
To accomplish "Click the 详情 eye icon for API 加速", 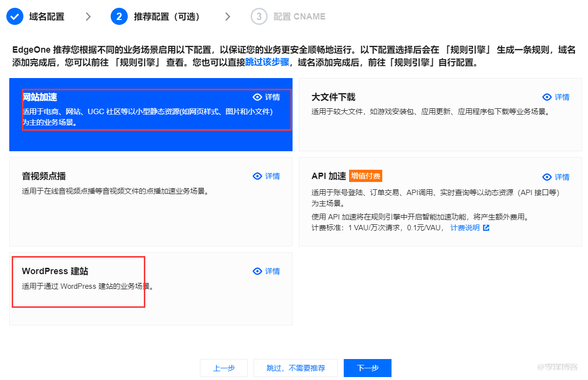I will point(547,177).
